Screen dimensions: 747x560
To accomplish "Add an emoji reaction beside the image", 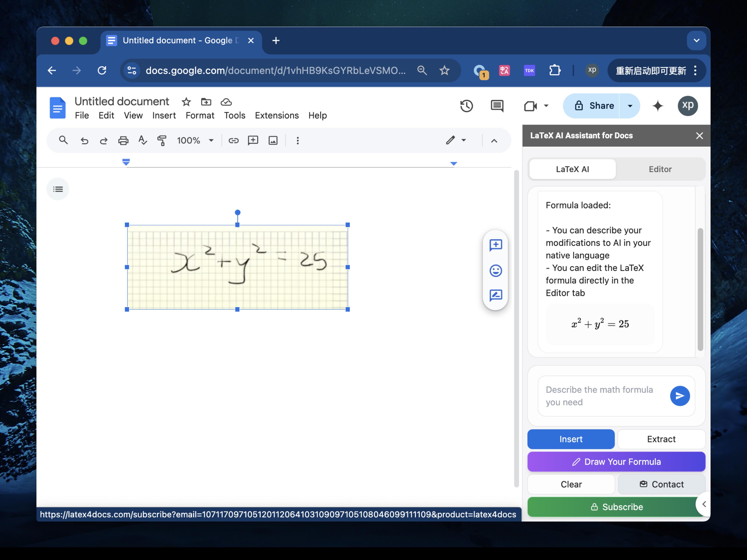I will tap(495, 270).
